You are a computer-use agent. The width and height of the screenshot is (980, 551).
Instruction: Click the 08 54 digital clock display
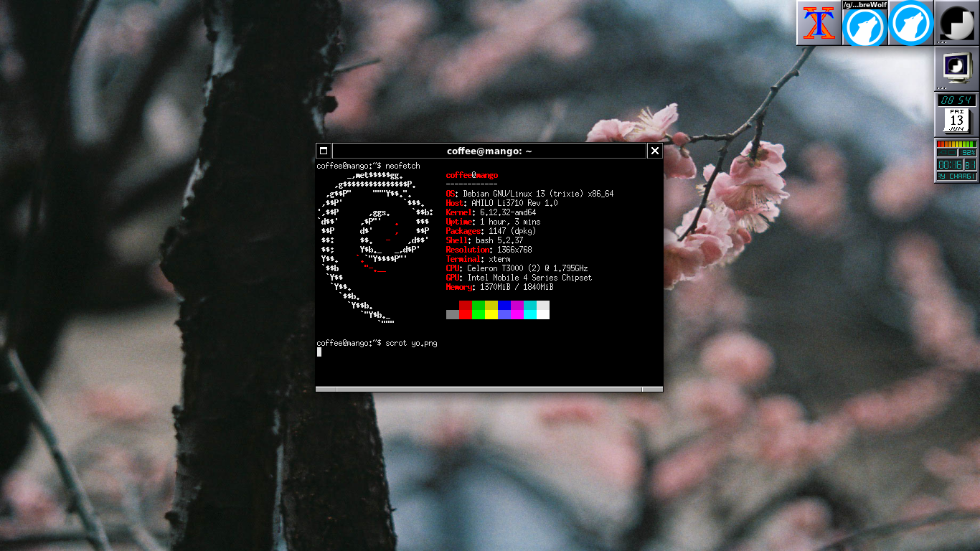(x=957, y=100)
